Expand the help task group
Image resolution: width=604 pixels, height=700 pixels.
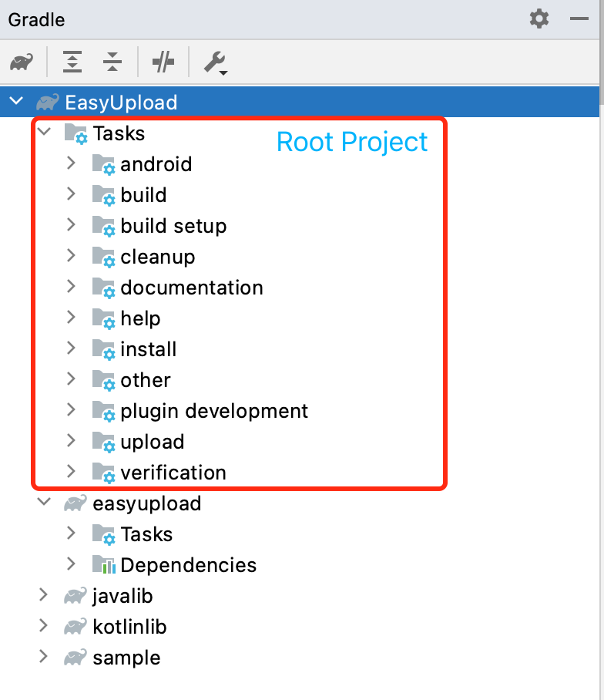click(71, 317)
